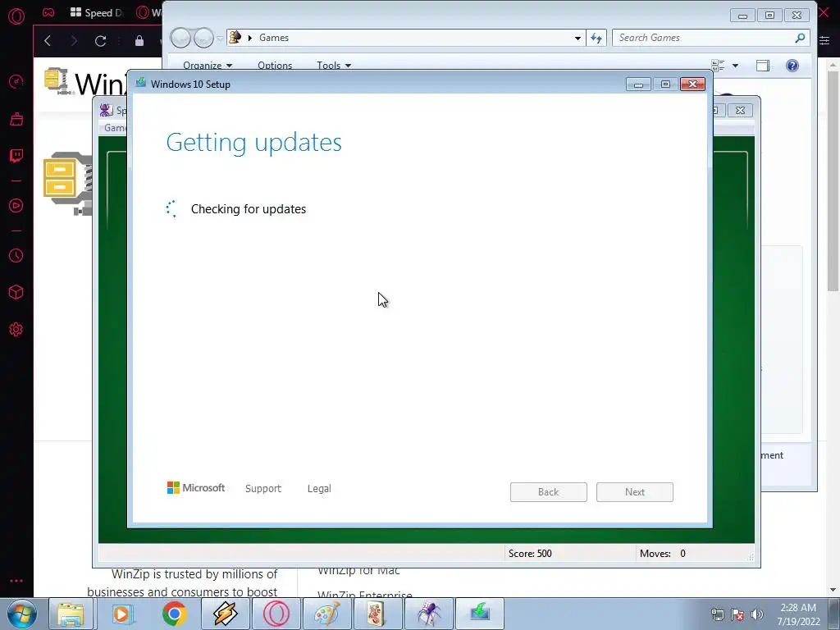
Task: Expand address bar history dropdown
Action: pyautogui.click(x=577, y=38)
